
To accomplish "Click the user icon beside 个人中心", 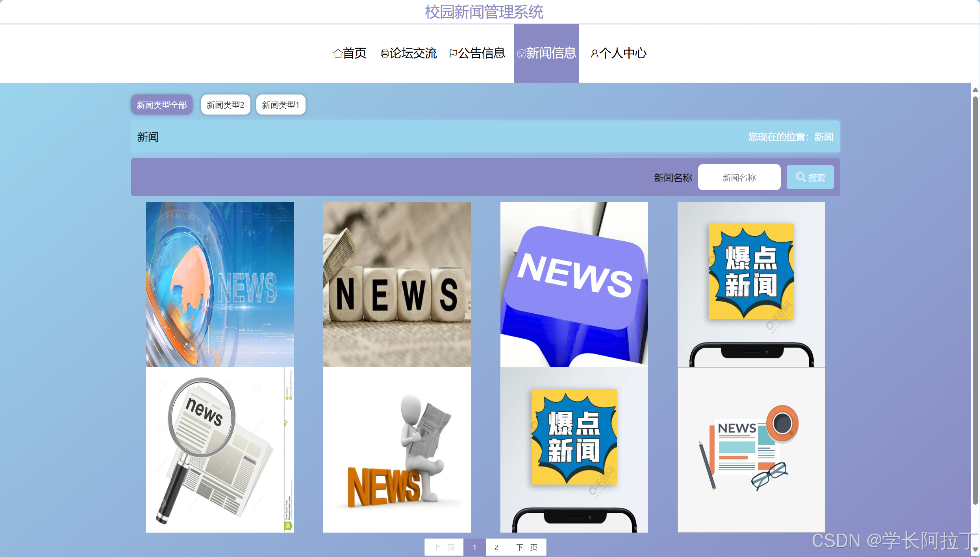I will [x=595, y=54].
